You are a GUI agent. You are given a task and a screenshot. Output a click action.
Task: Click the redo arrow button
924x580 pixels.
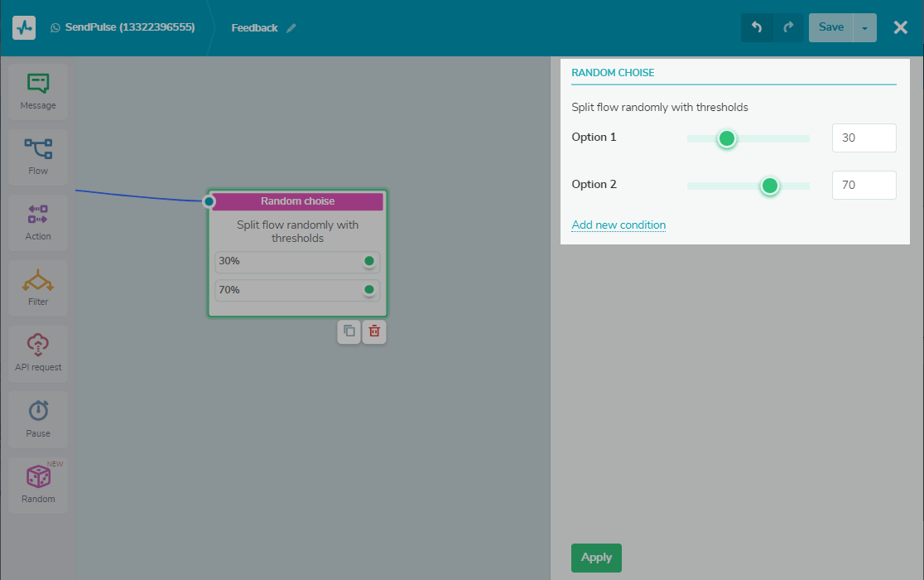[x=787, y=27]
